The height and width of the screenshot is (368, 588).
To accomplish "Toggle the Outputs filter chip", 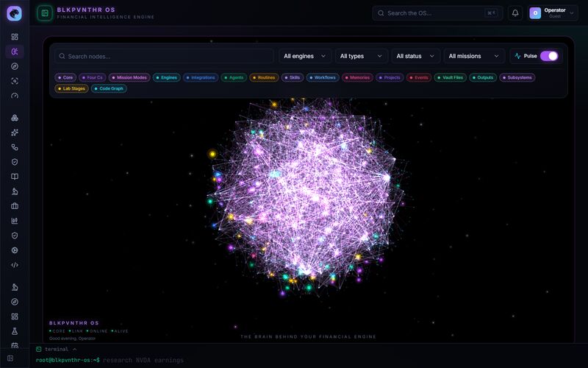I will 483,78.
